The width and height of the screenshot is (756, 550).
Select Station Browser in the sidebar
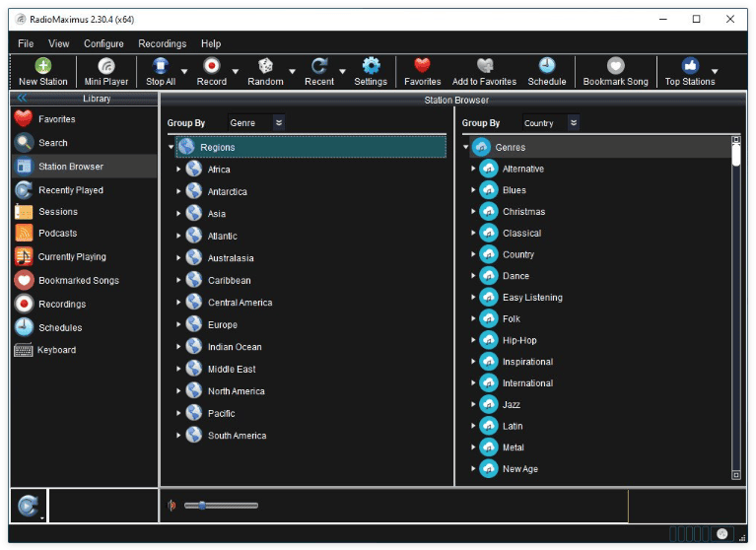[x=85, y=167]
